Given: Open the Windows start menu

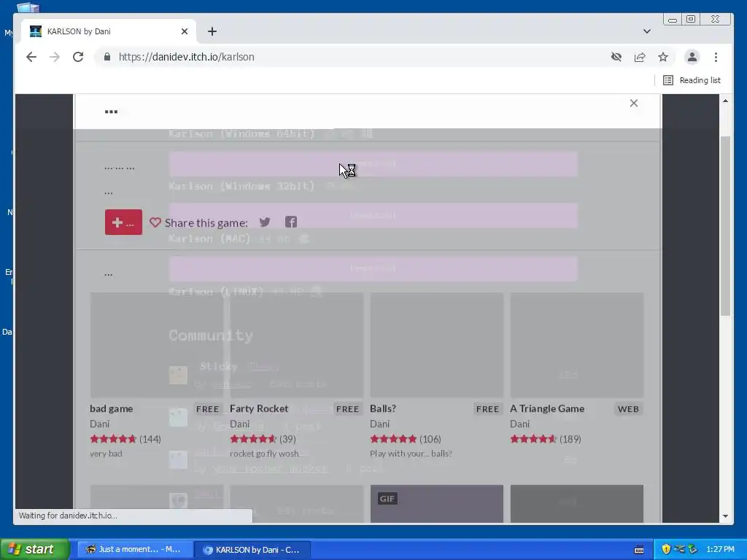Looking at the screenshot, I should click(34, 549).
